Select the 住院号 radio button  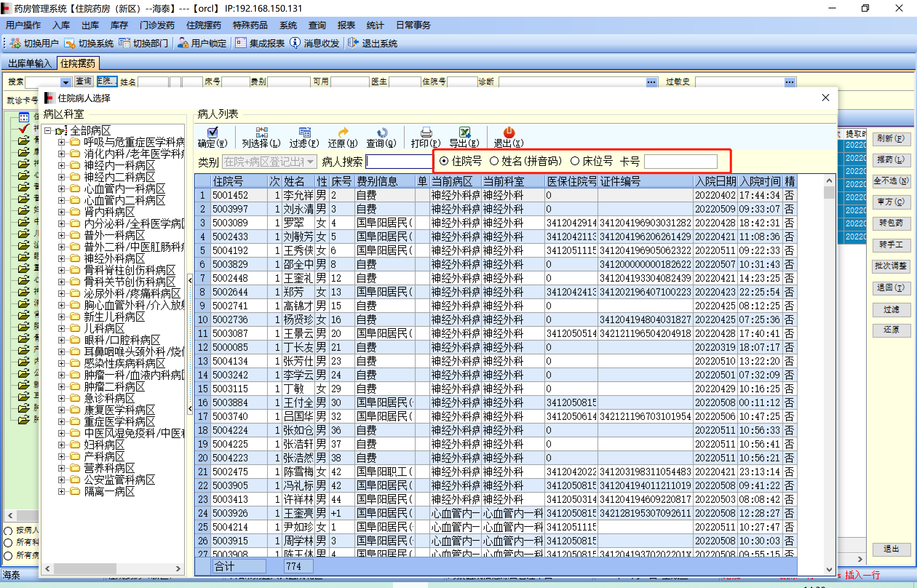[444, 161]
